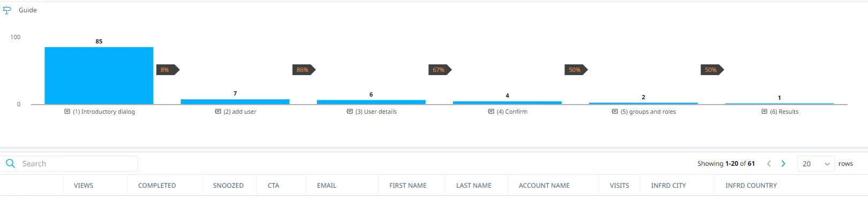Go to previous page of results
The width and height of the screenshot is (868, 199).
(769, 164)
